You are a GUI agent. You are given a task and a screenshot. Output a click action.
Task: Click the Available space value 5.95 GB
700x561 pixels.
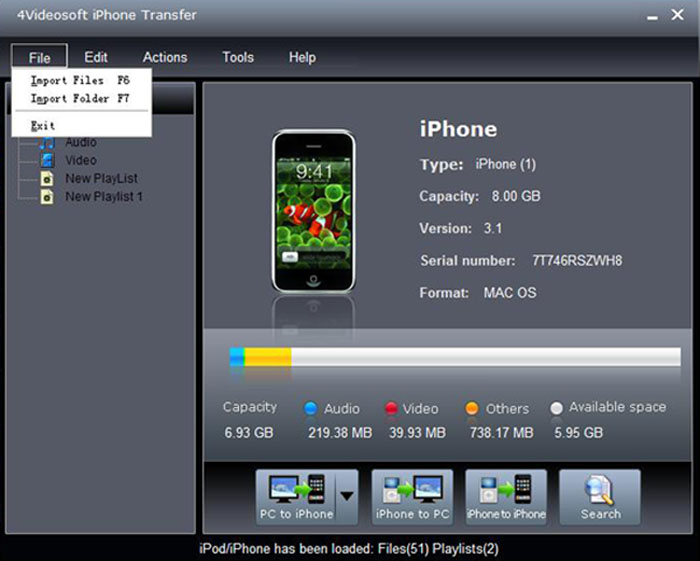tap(579, 432)
